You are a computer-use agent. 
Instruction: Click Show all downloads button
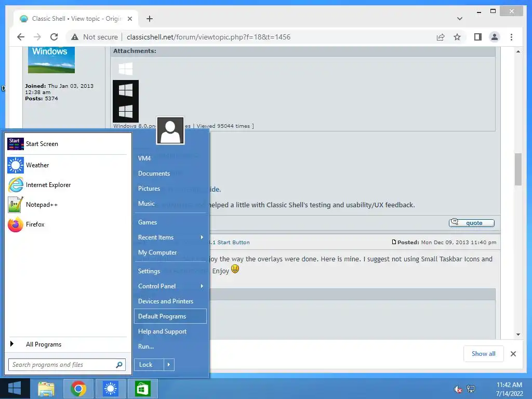click(484, 353)
